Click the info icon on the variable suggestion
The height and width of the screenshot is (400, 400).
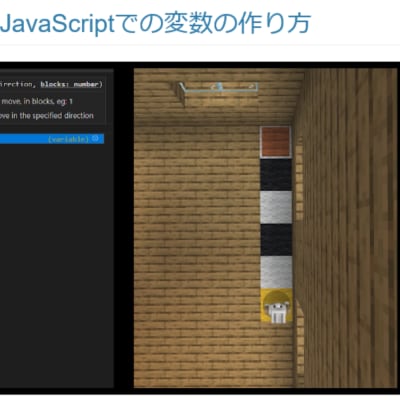click(x=95, y=138)
